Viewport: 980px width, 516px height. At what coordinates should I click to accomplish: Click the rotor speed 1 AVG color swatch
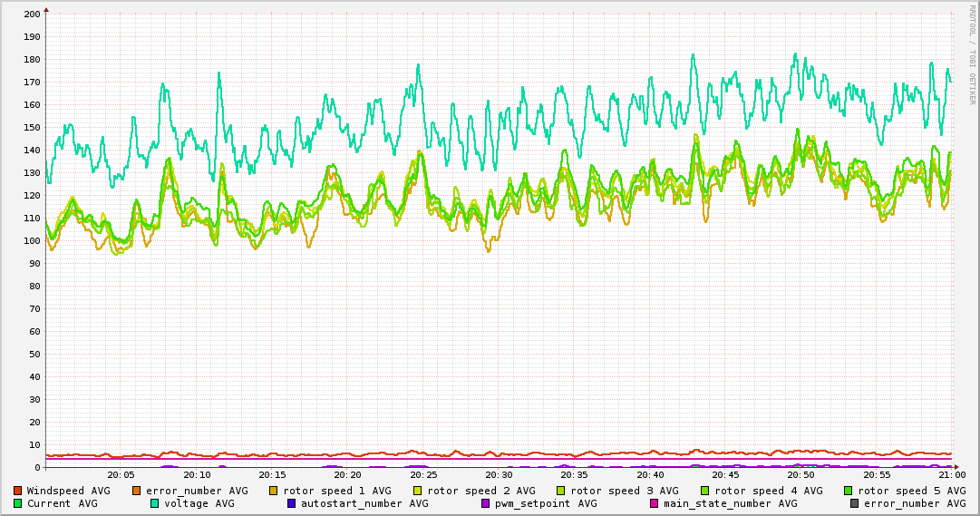pos(274,491)
